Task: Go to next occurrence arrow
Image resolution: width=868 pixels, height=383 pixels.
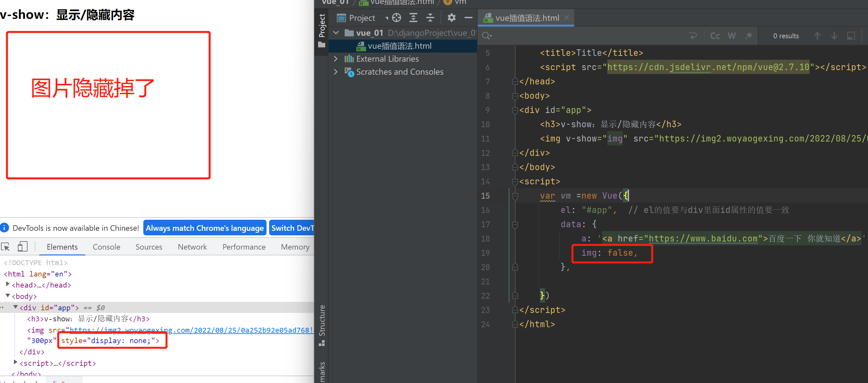Action: click(x=834, y=36)
